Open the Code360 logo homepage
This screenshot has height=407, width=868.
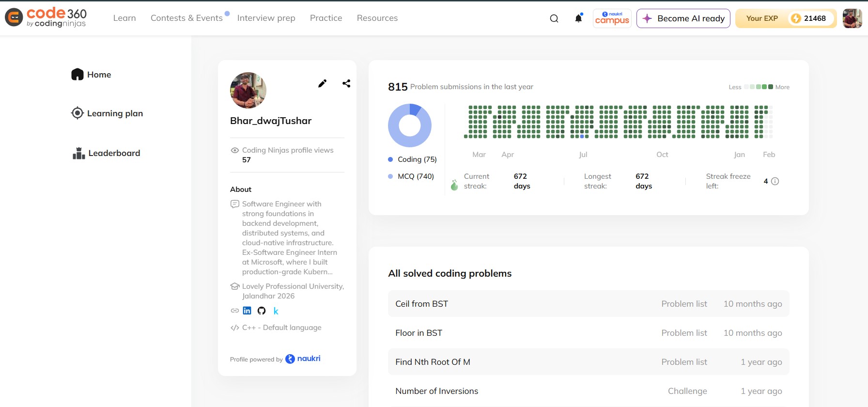coord(46,17)
